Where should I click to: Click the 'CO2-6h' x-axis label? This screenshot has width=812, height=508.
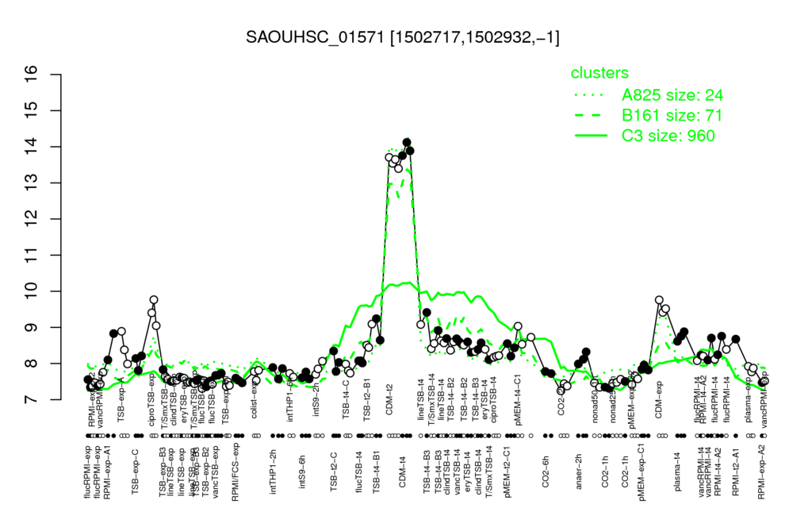click(546, 473)
